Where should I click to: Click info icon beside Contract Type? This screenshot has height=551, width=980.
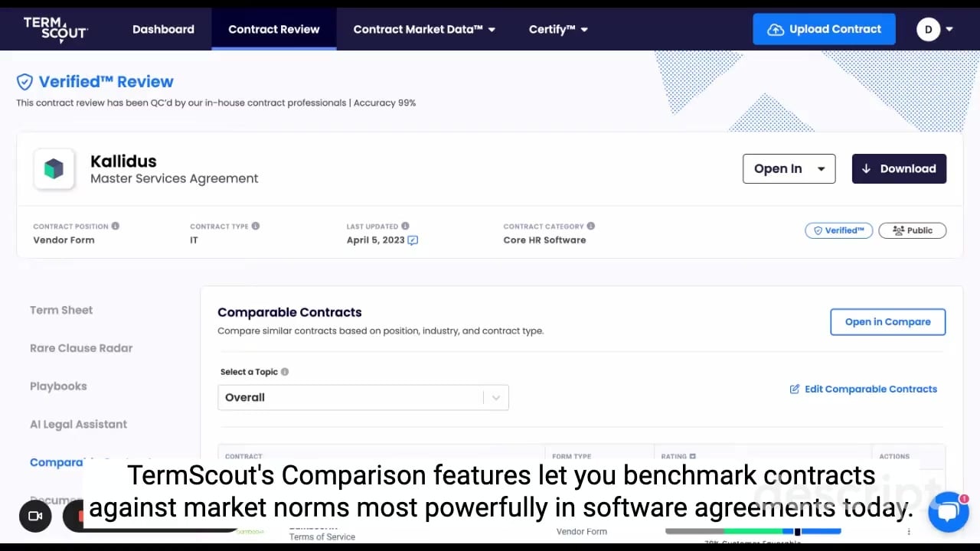[256, 227]
